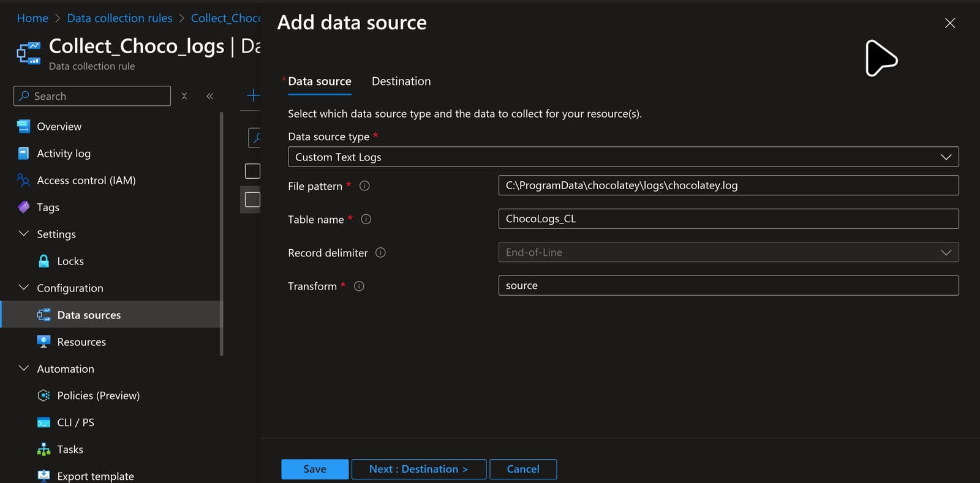The width and height of the screenshot is (980, 483).
Task: Select the Data source tab
Action: (x=320, y=81)
